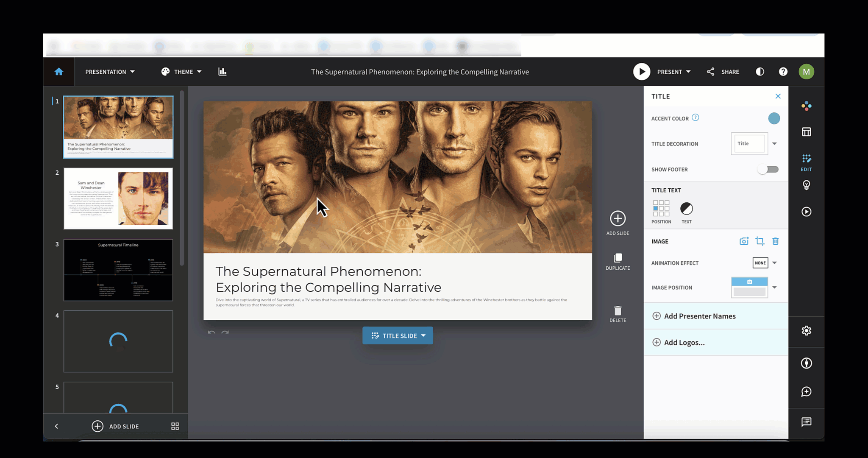
Task: Open animation play icon in sidebar
Action: pos(807,212)
